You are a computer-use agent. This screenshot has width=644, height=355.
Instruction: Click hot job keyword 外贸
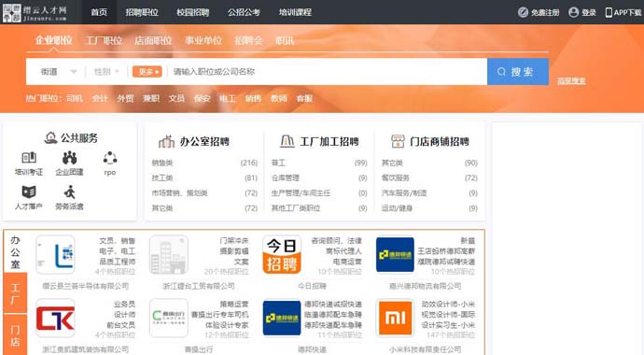coord(125,99)
